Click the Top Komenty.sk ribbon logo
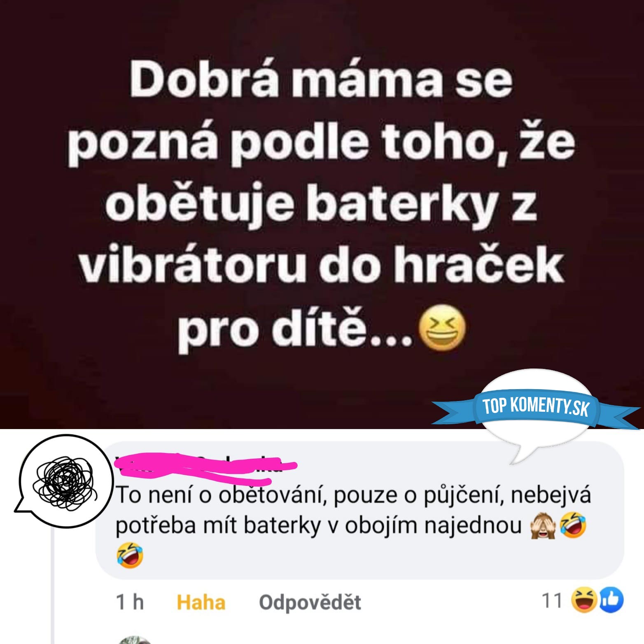This screenshot has height=644, width=644. [536, 406]
